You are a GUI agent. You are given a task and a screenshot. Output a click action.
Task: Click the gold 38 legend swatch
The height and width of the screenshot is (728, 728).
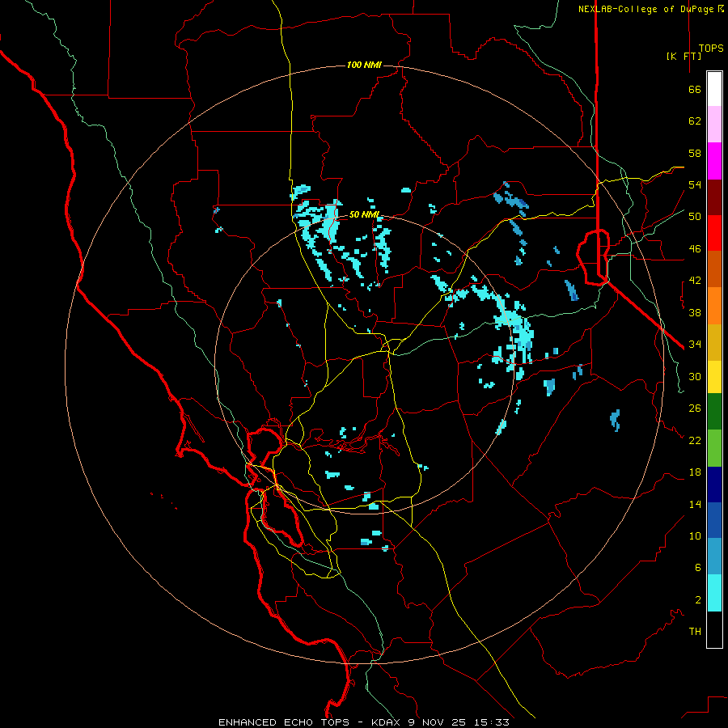[714, 342]
